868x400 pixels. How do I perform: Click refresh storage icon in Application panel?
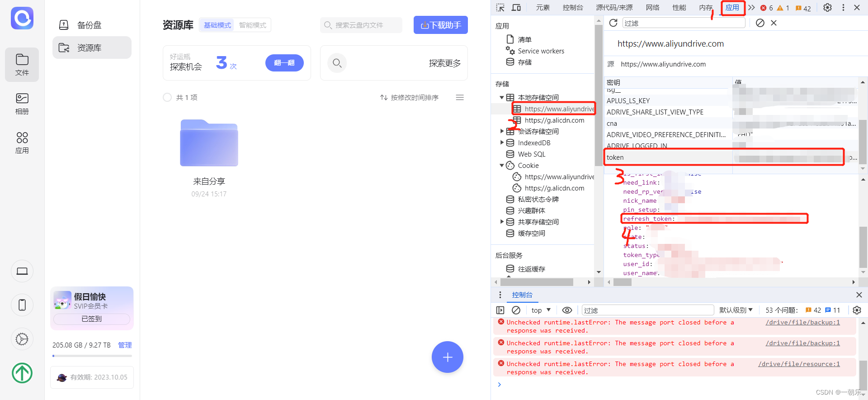(x=613, y=23)
